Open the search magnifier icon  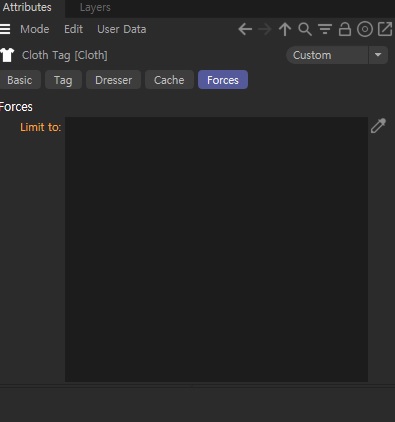click(x=305, y=29)
